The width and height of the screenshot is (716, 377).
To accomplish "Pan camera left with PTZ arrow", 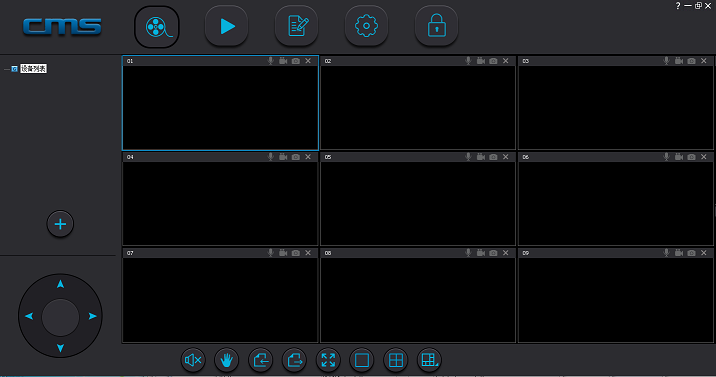I will tap(29, 316).
